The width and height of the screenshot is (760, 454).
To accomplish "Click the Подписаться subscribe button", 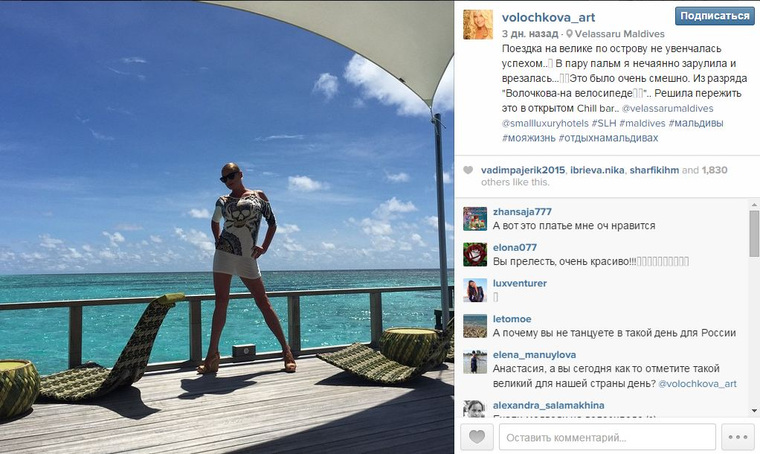I will pyautogui.click(x=714, y=16).
